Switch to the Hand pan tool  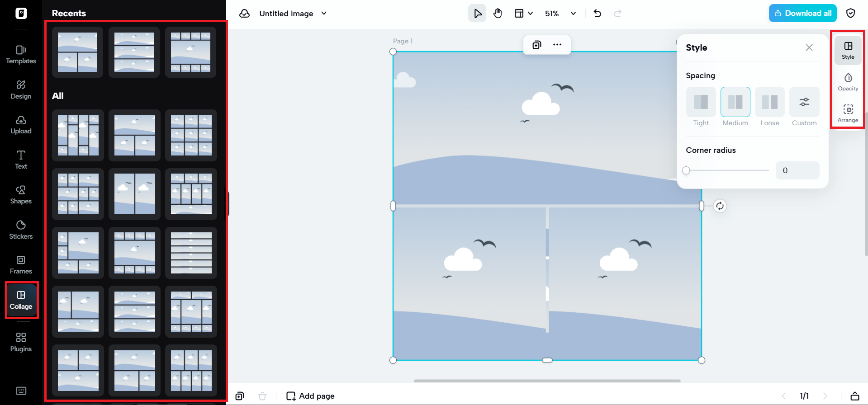pyautogui.click(x=498, y=14)
